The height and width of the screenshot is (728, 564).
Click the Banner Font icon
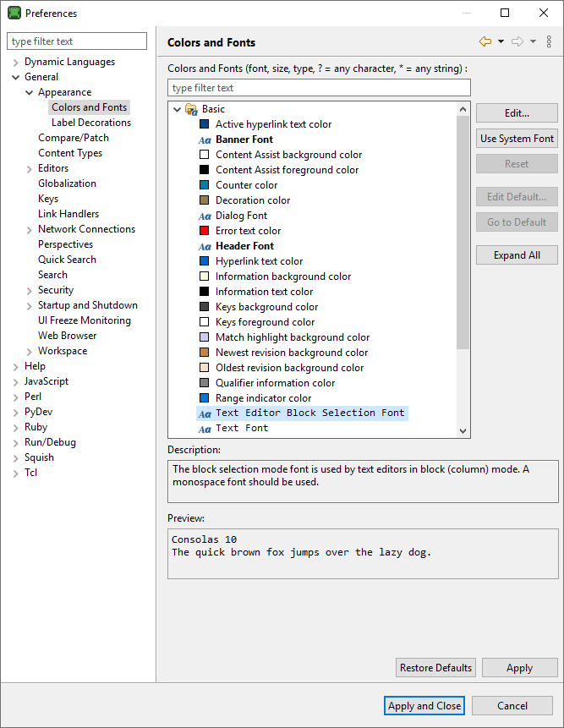point(205,140)
